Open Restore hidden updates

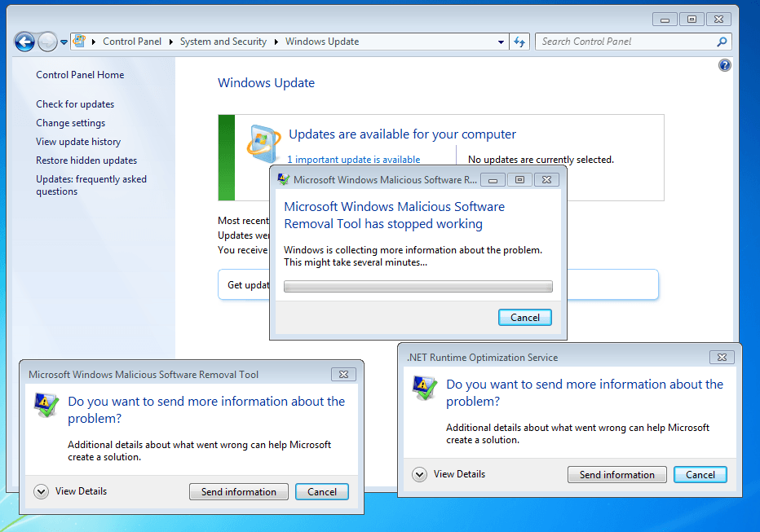(86, 160)
